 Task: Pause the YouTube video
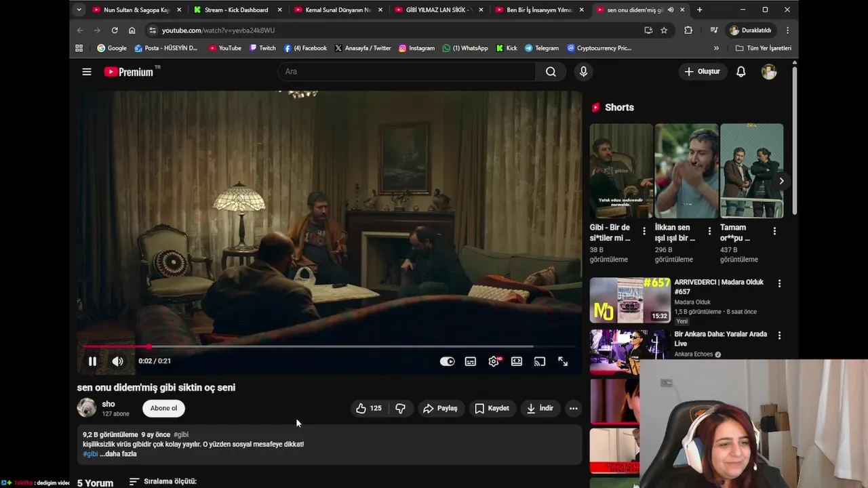[92, 361]
